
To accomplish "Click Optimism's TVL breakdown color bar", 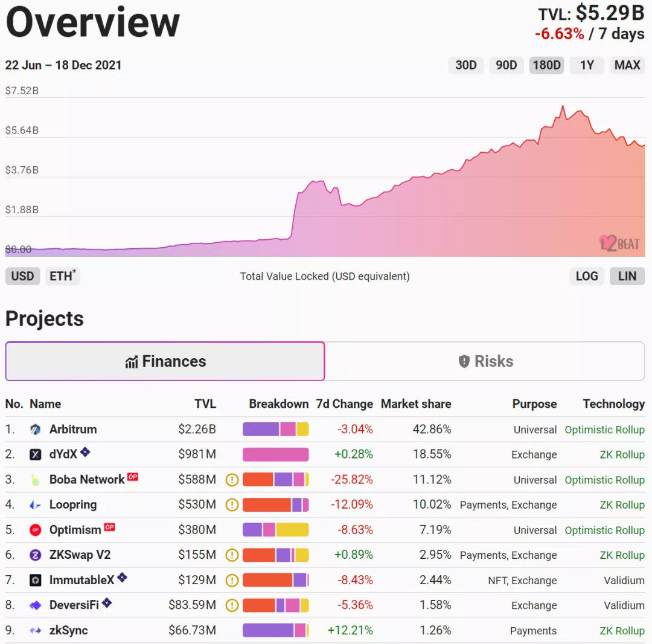I will tap(276, 530).
